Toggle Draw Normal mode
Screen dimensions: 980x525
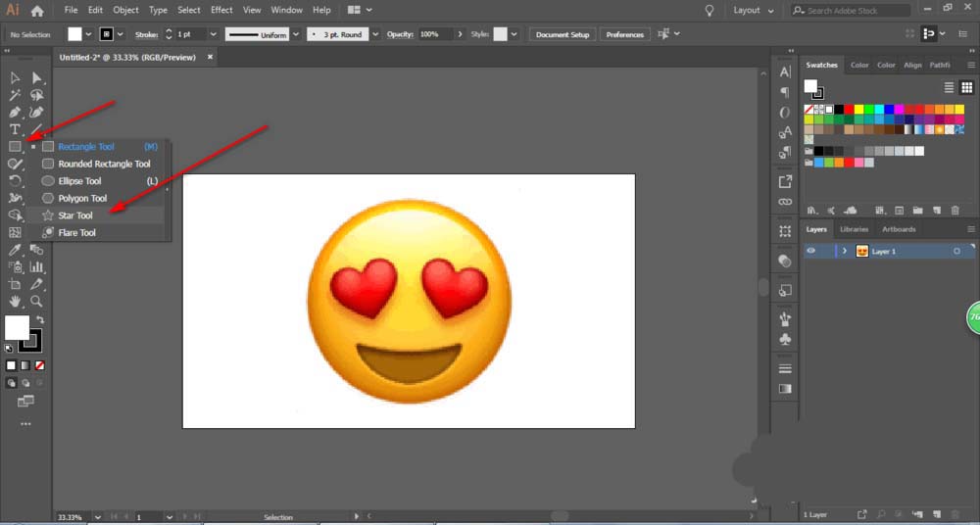click(12, 383)
